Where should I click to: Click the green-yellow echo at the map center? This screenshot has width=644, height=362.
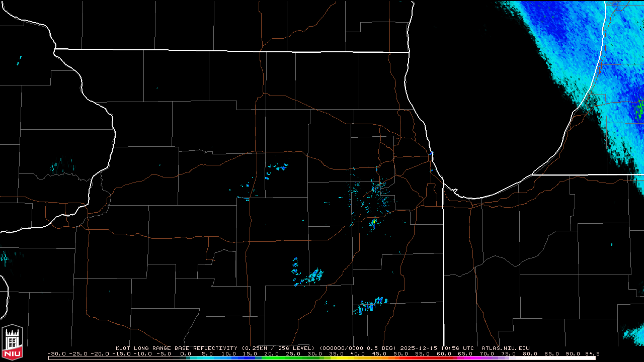374,221
